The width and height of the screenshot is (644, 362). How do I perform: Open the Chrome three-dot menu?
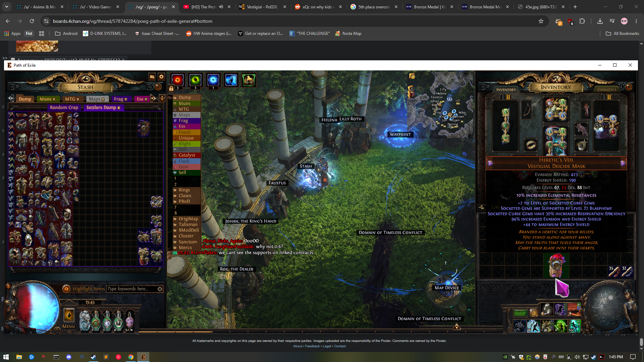[636, 21]
